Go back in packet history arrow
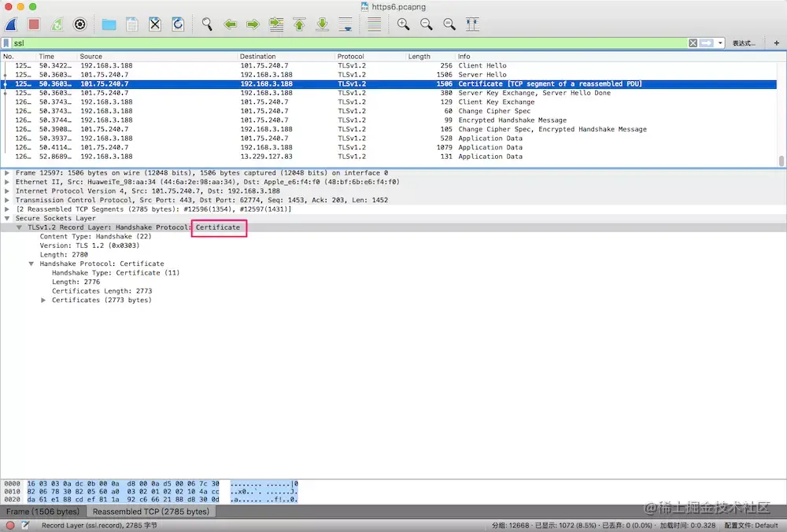787x532 pixels. (230, 24)
